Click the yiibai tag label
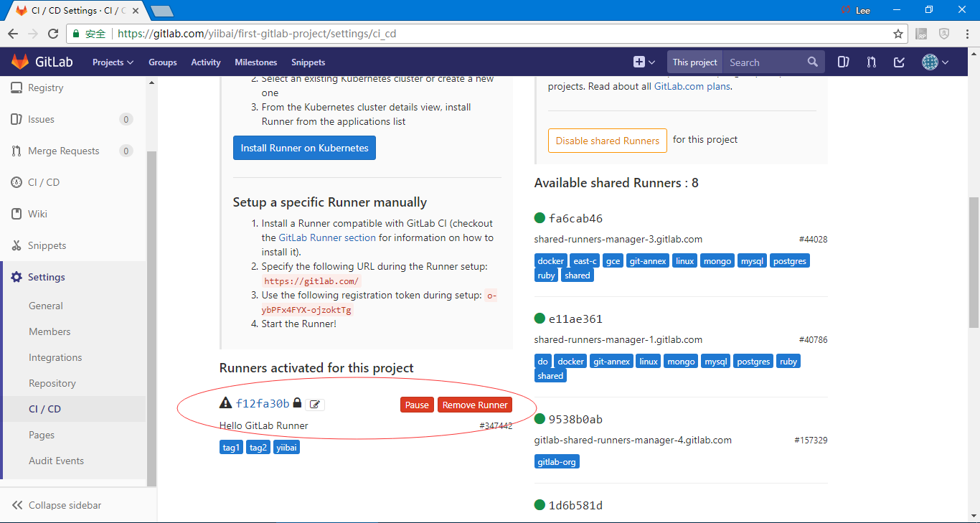This screenshot has height=523, width=980. pyautogui.click(x=286, y=448)
